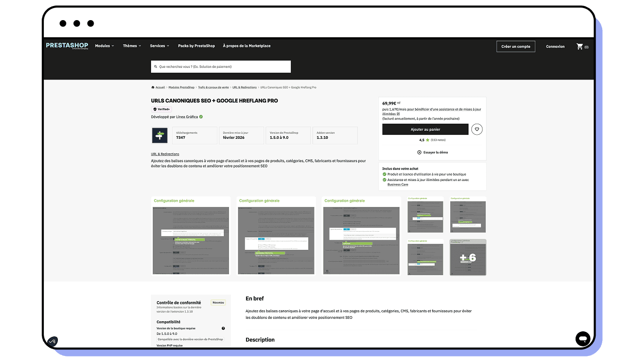Screen dimensions: 644x362
Task: Click Ajouter au panier button
Action: click(x=425, y=129)
